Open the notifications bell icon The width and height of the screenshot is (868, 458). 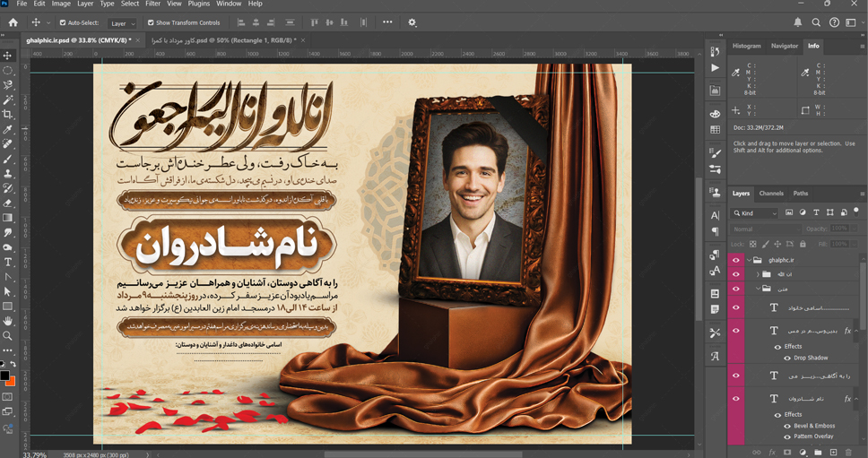pyautogui.click(x=798, y=22)
